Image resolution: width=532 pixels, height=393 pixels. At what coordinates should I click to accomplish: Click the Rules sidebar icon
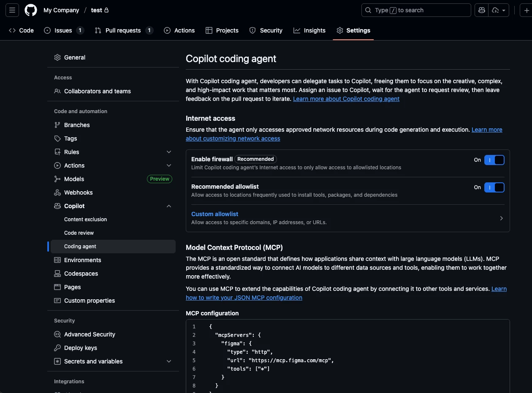[x=57, y=152]
